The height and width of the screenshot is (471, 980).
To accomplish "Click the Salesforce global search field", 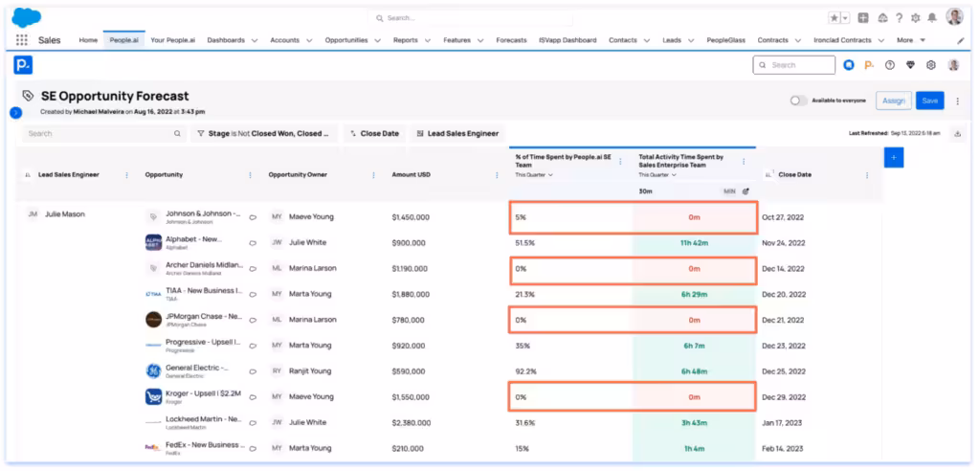I will (x=470, y=18).
